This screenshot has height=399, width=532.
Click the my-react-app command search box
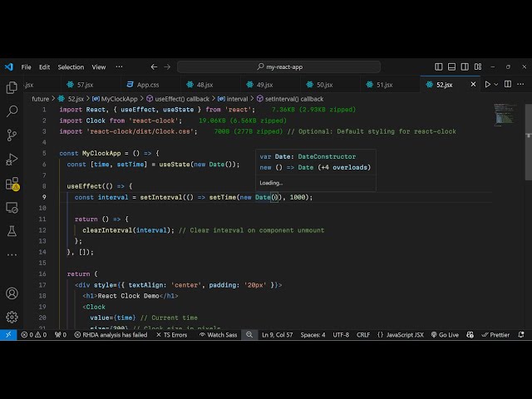[x=284, y=66]
